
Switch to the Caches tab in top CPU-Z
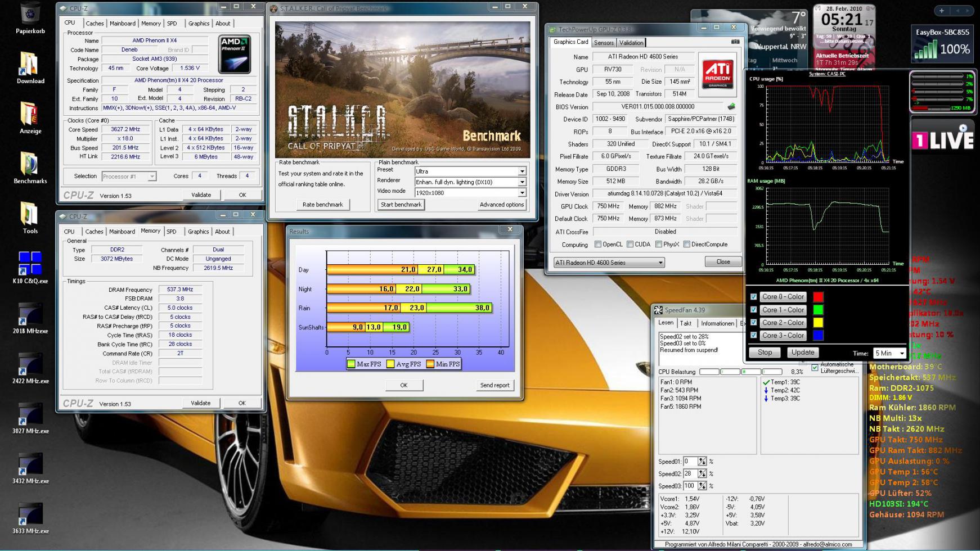point(95,24)
